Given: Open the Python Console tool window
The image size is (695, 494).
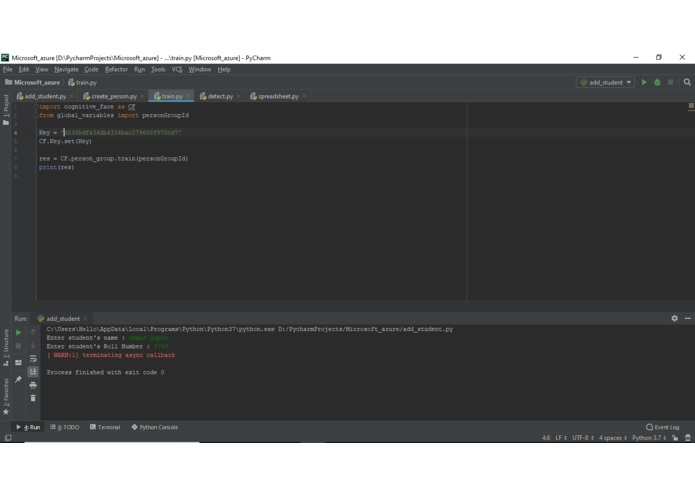Looking at the screenshot, I should [155, 427].
